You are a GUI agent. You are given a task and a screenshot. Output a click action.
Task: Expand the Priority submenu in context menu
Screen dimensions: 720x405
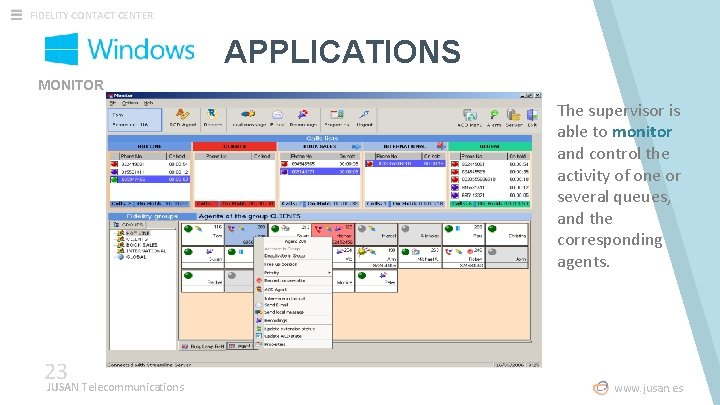tap(293, 273)
